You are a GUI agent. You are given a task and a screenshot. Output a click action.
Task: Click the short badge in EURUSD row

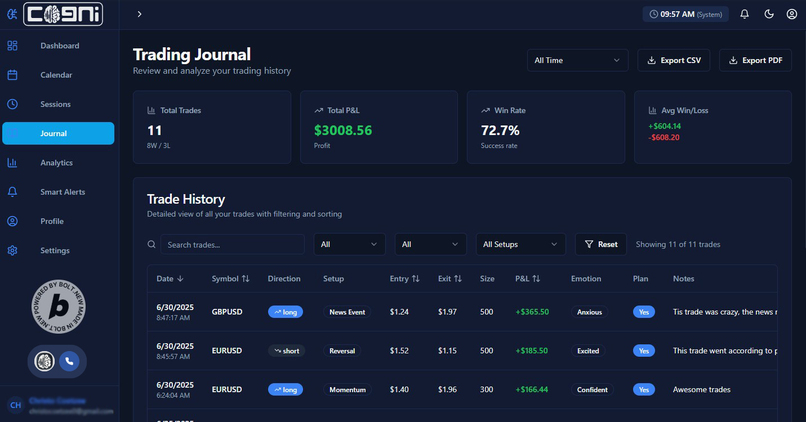point(286,351)
